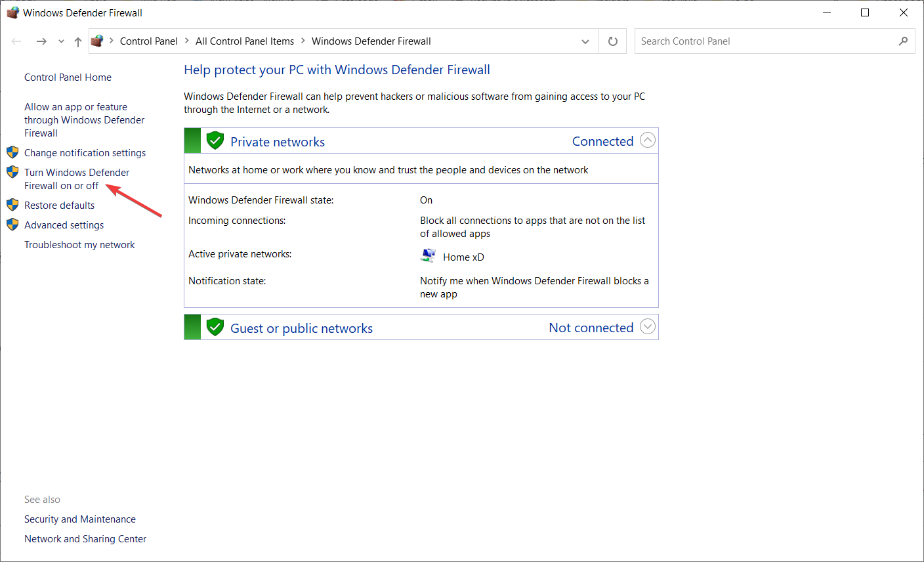Go forward using the Forward arrow

(41, 41)
